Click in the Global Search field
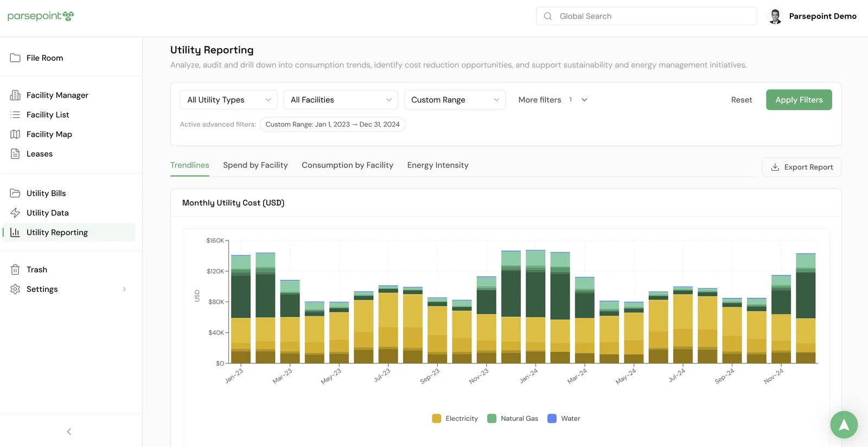Viewport: 868px width, 447px height. click(x=647, y=16)
